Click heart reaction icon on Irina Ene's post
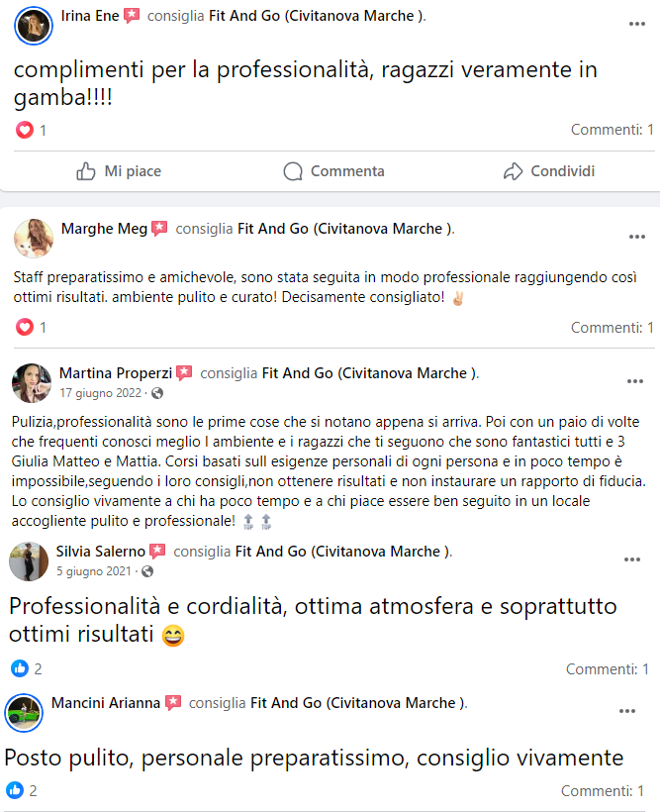Viewport: 662px width, 812px height. pyautogui.click(x=25, y=130)
